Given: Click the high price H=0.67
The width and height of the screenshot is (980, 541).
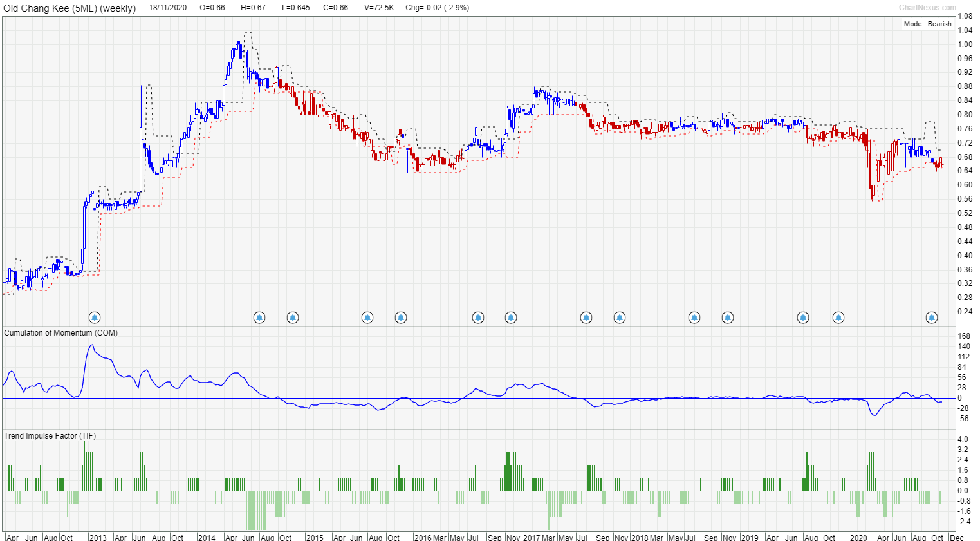Looking at the screenshot, I should (253, 8).
